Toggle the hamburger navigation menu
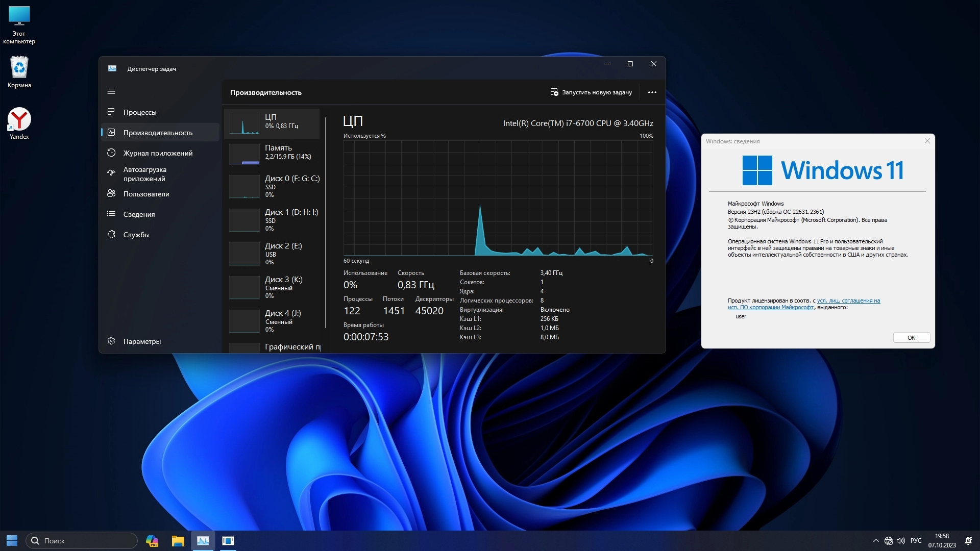Viewport: 980px width, 551px height. (111, 92)
